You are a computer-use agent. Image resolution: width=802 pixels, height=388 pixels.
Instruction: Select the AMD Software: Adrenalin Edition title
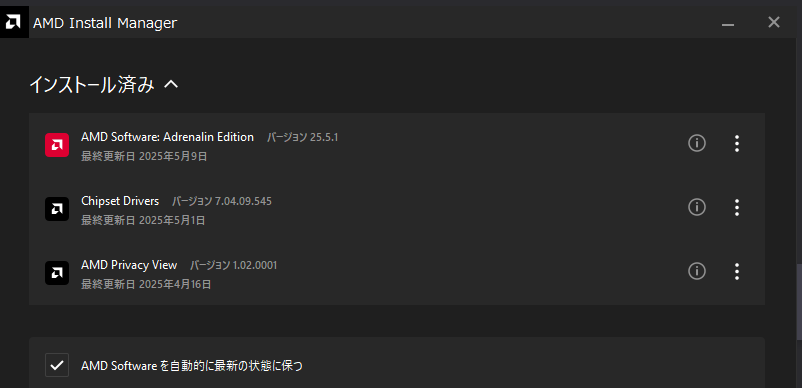click(x=167, y=137)
